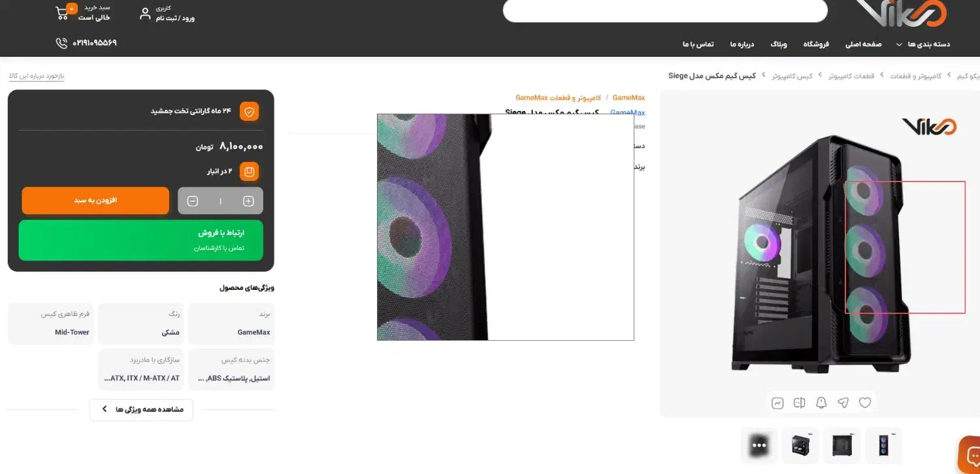Click the phone icon beside the number
Image resolution: width=980 pixels, height=474 pixels.
point(61,43)
